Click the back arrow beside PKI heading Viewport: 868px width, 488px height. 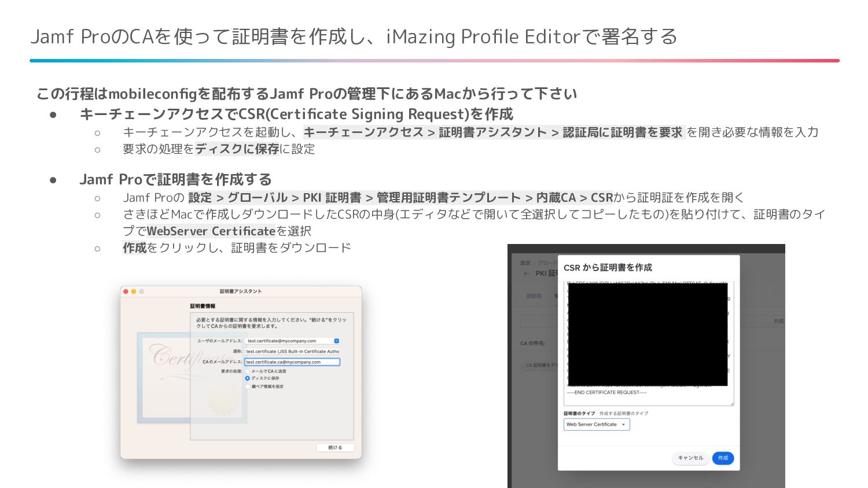[526, 273]
